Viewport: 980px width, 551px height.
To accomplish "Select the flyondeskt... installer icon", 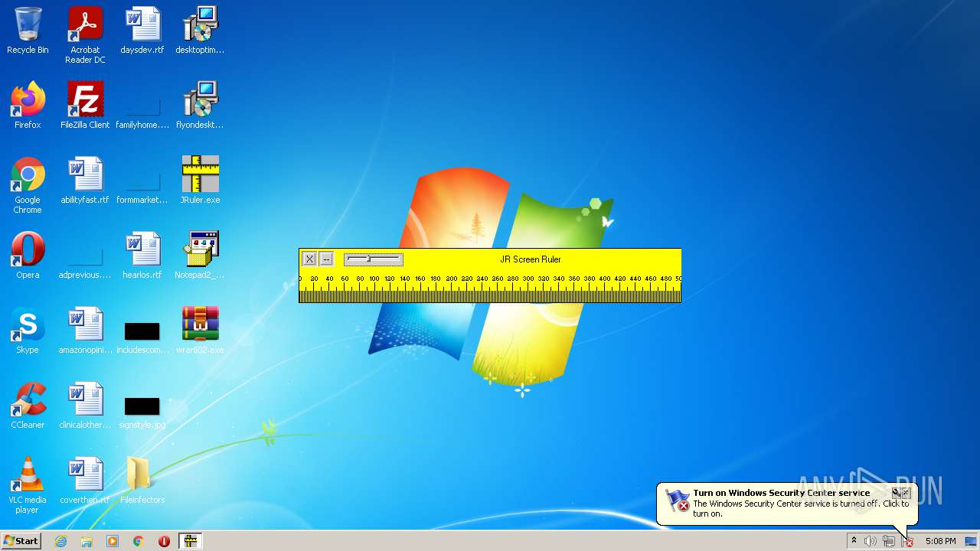I will click(200, 106).
